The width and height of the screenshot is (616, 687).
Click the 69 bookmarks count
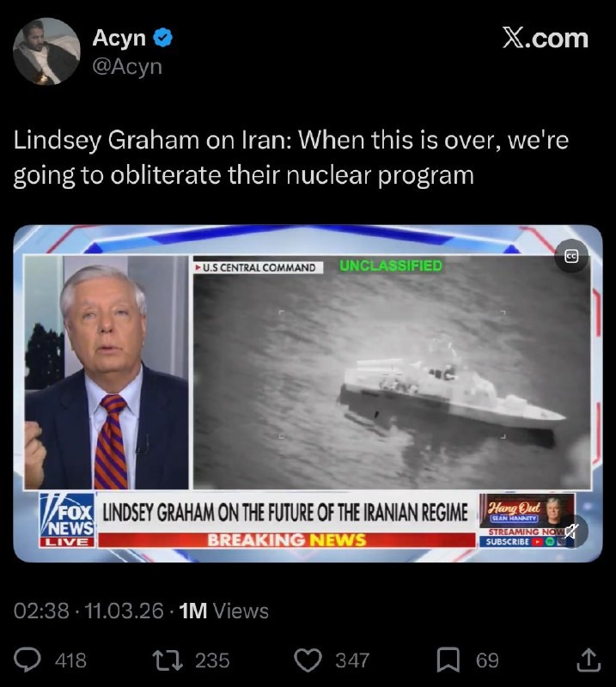pos(487,660)
